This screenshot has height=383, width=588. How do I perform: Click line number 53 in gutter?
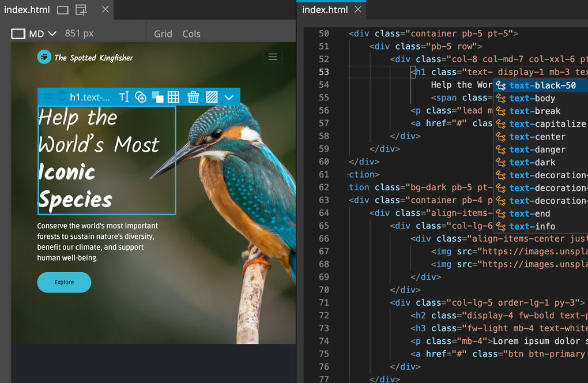pyautogui.click(x=323, y=72)
